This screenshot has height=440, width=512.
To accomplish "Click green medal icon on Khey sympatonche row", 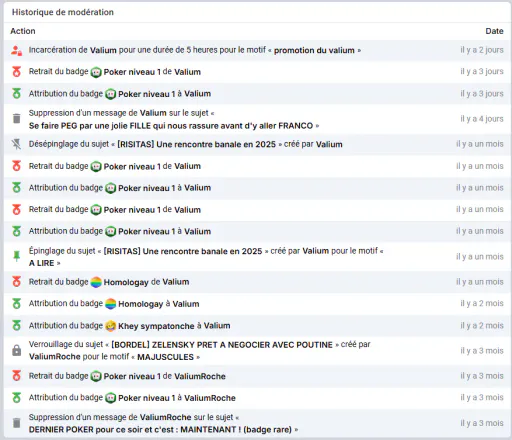I will tap(16, 325).
